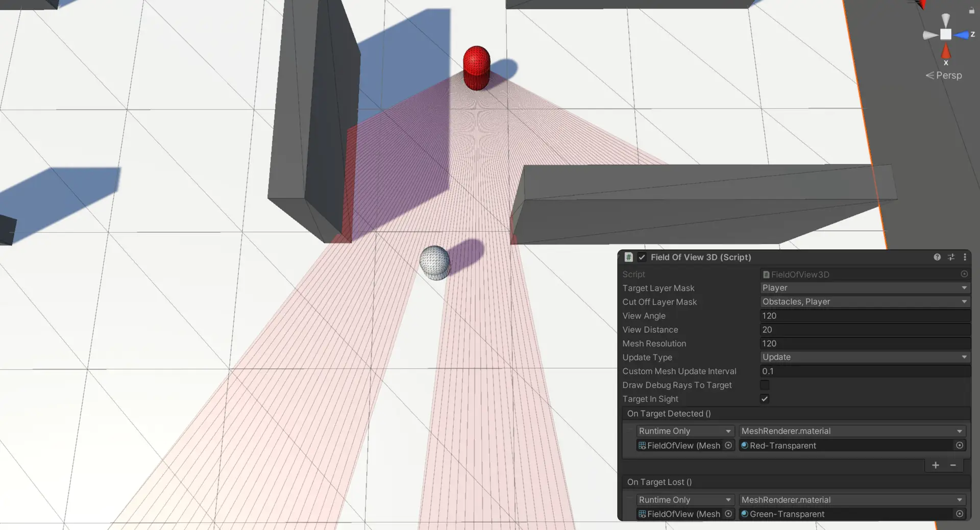980x530 pixels.
Task: Open Runtime Only dropdown under On Target Lost
Action: [685, 500]
